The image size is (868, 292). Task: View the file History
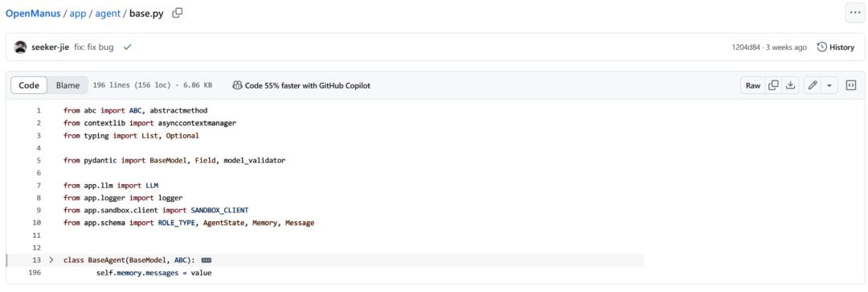click(836, 47)
